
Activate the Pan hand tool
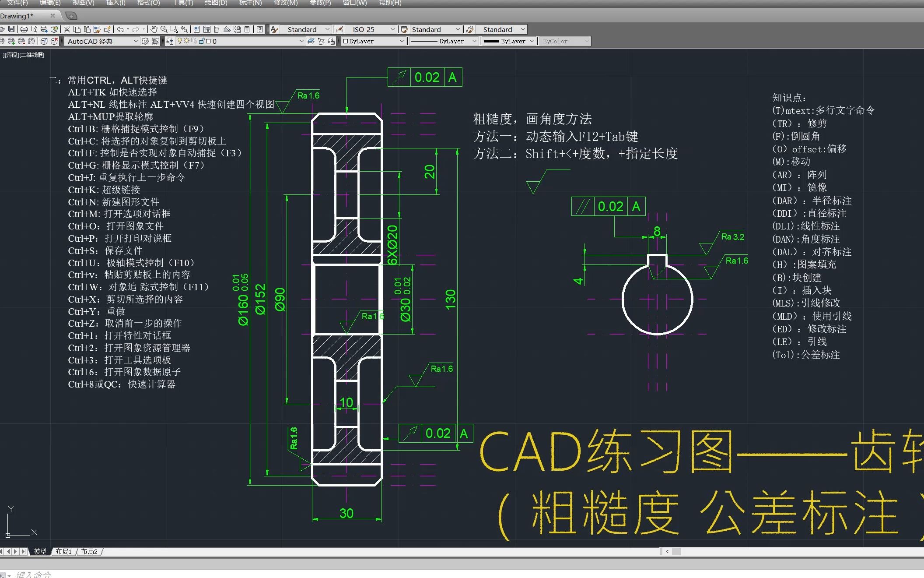[x=154, y=29]
